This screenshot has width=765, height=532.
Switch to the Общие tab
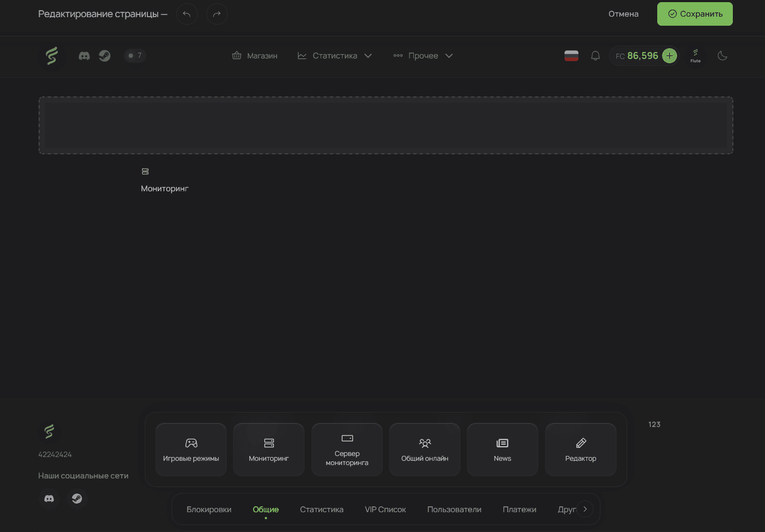tap(265, 509)
